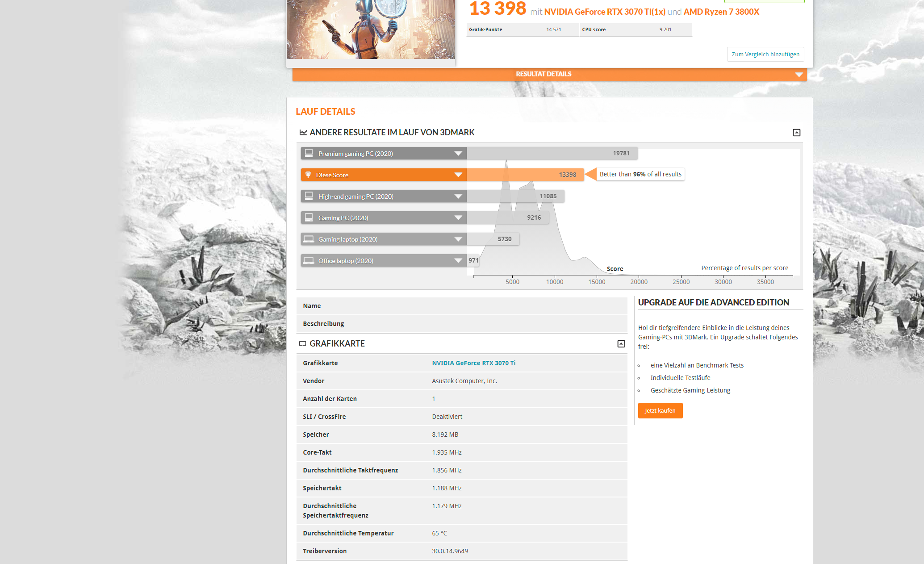Click the benchmark scene thumbnail image
The width and height of the screenshot is (924, 564).
(x=371, y=29)
